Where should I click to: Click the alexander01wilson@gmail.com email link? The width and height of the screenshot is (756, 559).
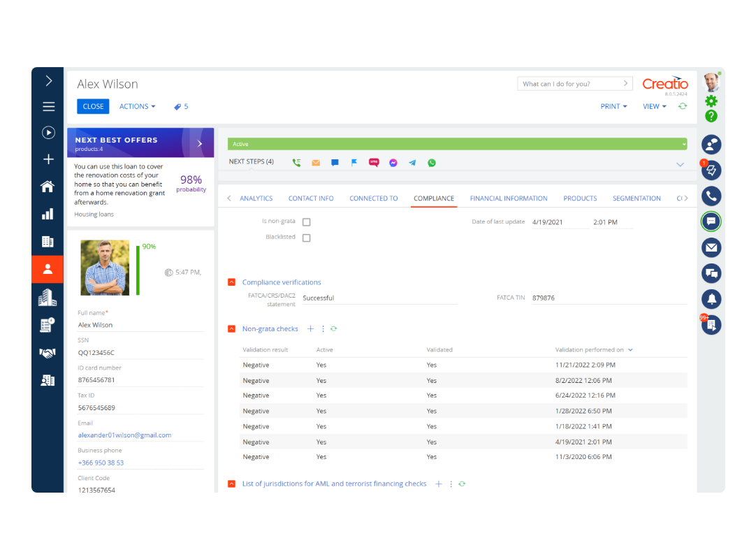pos(124,435)
